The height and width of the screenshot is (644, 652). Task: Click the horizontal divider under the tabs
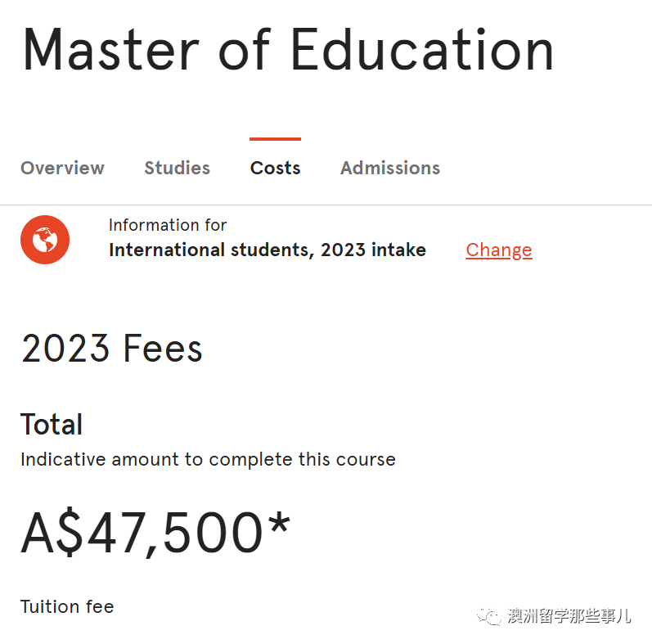point(326,205)
